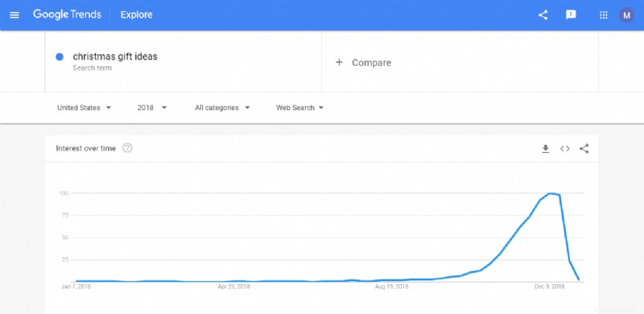Click the chart peak near Dec 9, 2018
Viewport: 644px width, 314px height.
551,193
